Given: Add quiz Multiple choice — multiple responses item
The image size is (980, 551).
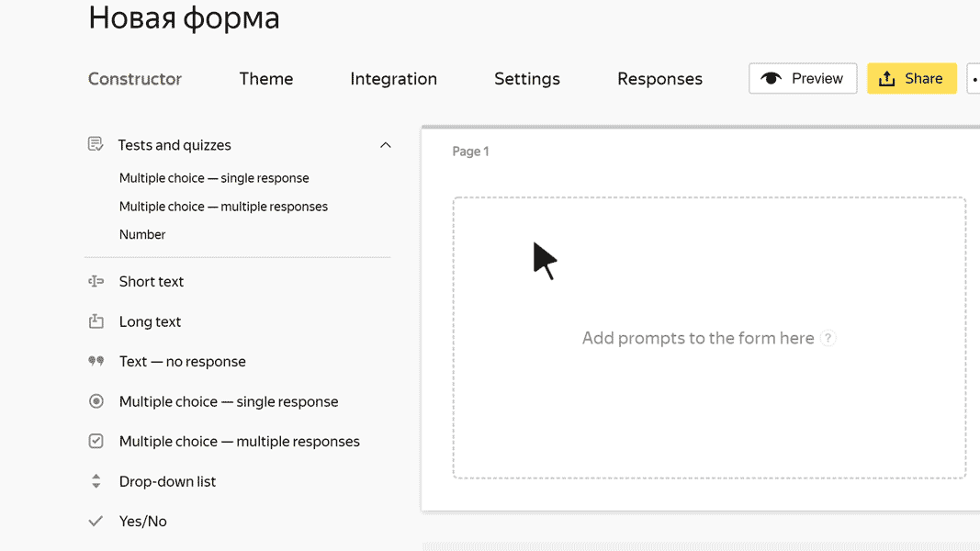Looking at the screenshot, I should click(223, 206).
